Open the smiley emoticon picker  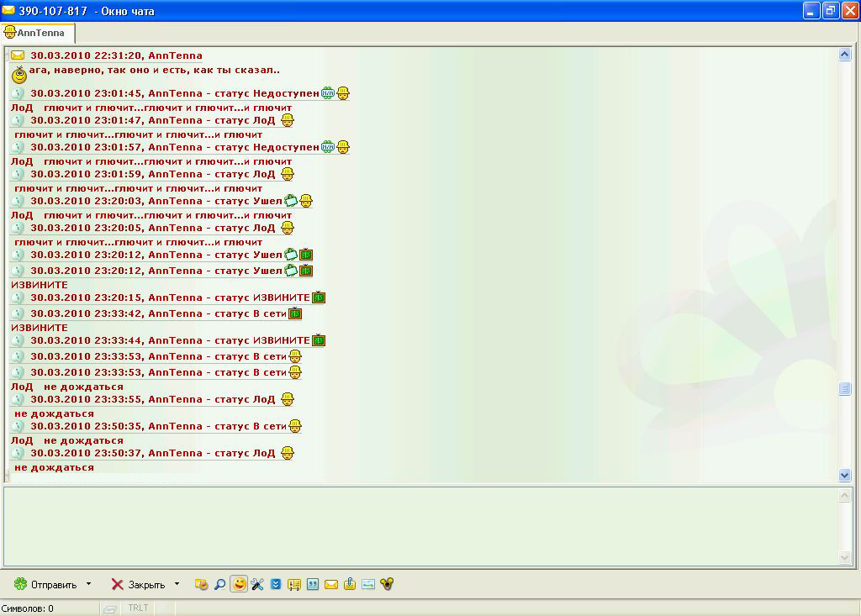point(240,583)
